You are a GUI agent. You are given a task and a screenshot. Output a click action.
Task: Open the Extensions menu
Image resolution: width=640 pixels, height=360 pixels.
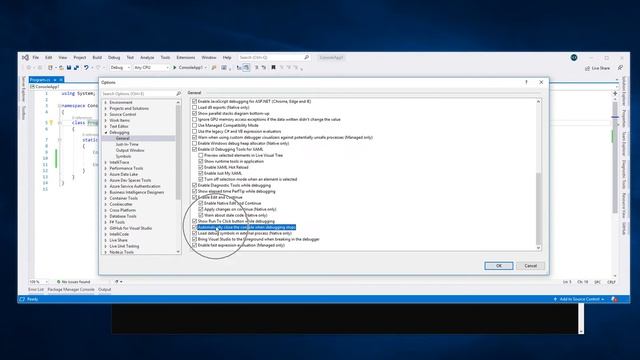point(186,58)
